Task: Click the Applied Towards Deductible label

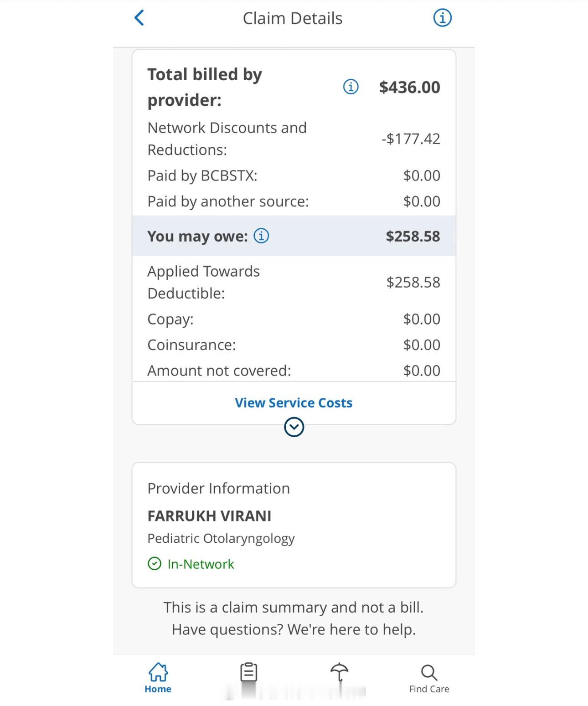Action: pyautogui.click(x=203, y=282)
